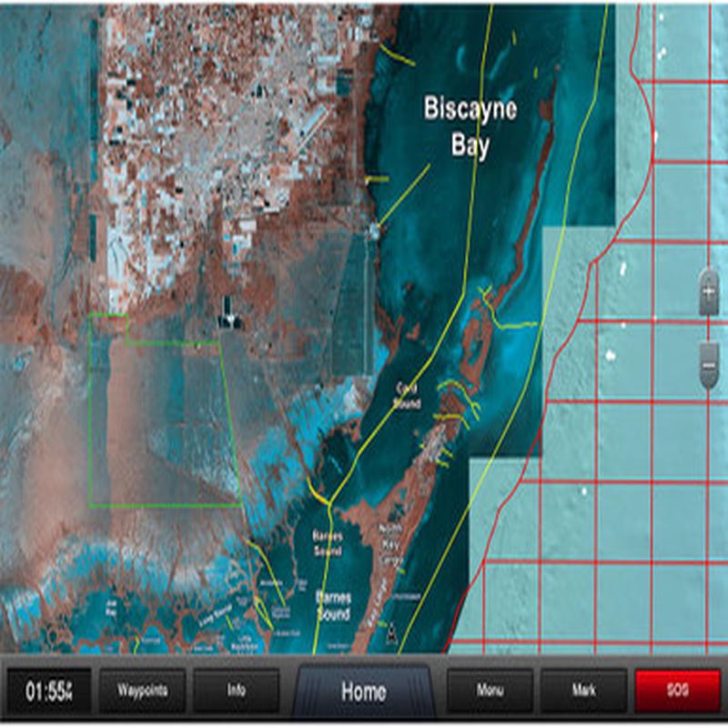
Task: Tap the dark airstrip feature on land
Action: 227,312
